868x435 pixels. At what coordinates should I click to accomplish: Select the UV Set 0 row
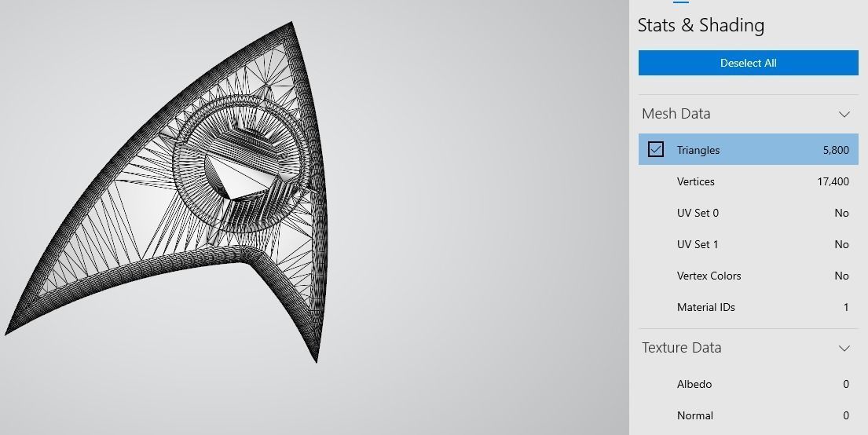748,213
